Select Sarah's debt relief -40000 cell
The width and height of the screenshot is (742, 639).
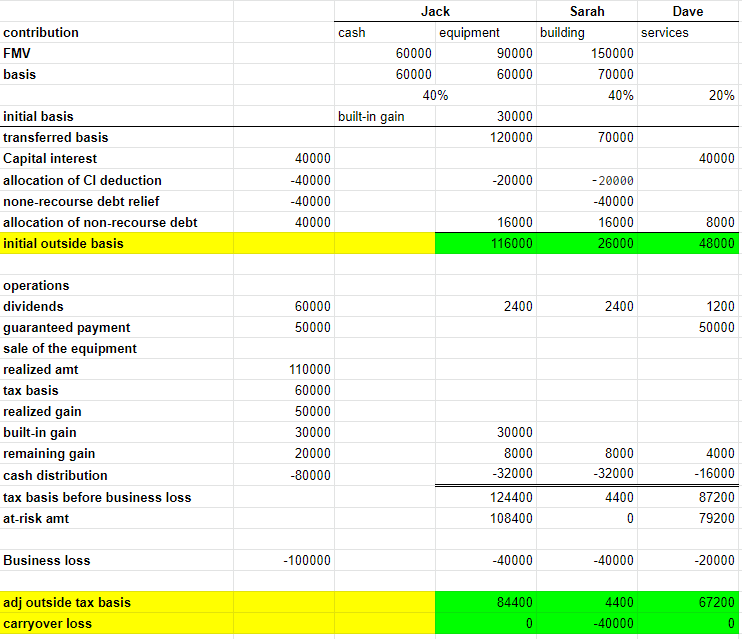point(587,202)
